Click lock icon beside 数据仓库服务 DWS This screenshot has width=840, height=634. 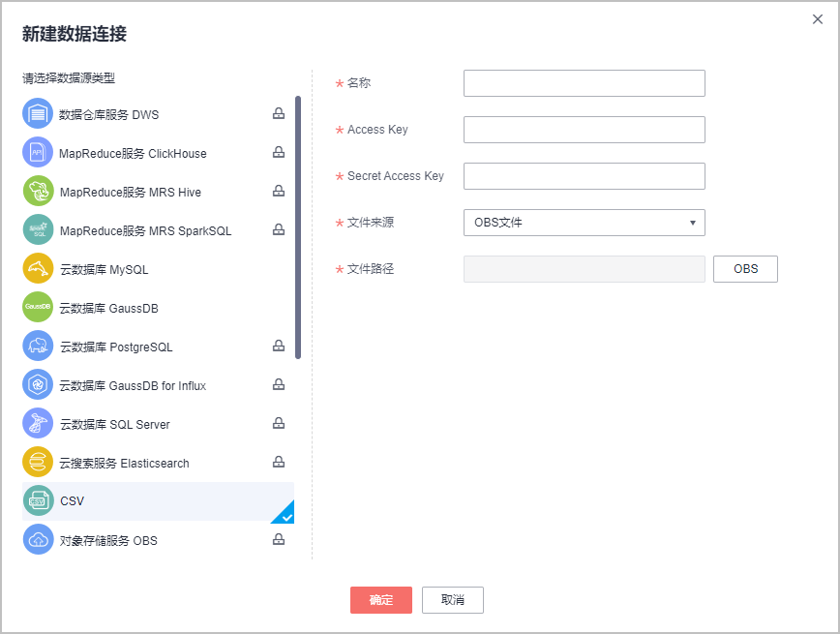(279, 113)
